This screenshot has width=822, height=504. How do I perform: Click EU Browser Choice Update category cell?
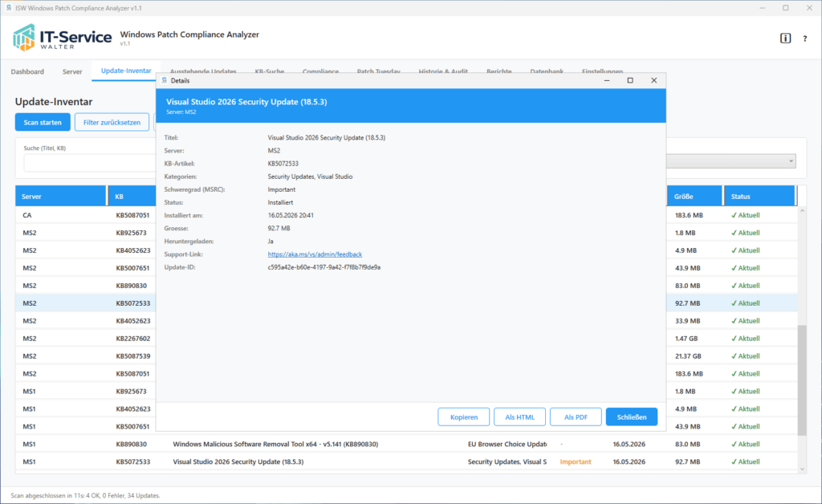pos(507,444)
